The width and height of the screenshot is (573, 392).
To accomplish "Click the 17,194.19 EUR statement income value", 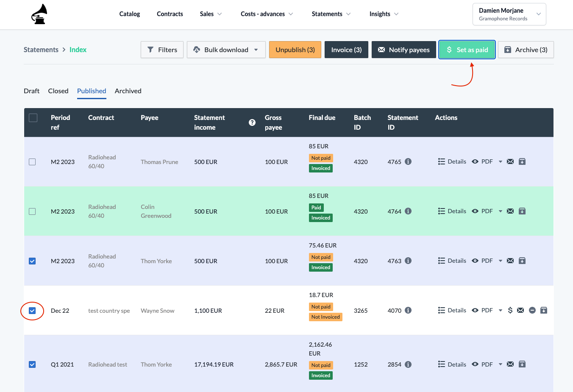I will [x=214, y=364].
